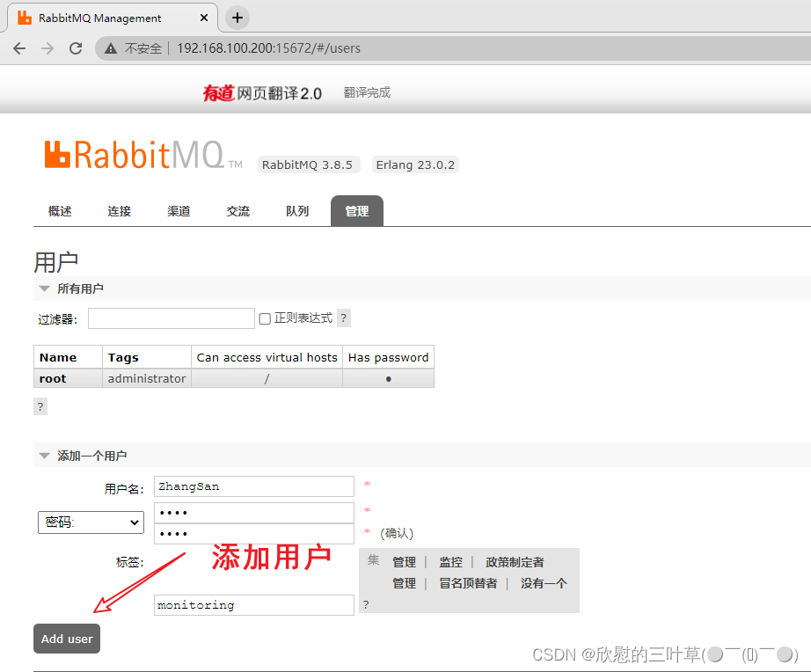Select the 管理 admin tab
Screen dimensions: 811x672
click(357, 211)
